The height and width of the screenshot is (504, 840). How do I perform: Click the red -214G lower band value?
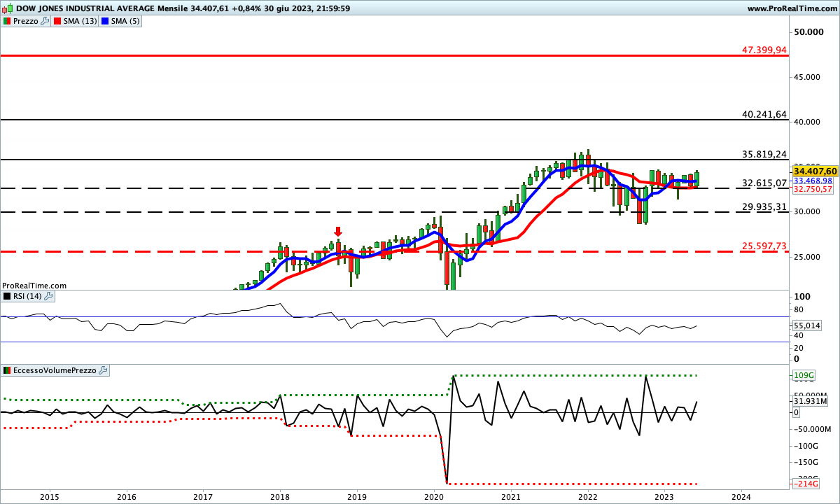pyautogui.click(x=804, y=484)
